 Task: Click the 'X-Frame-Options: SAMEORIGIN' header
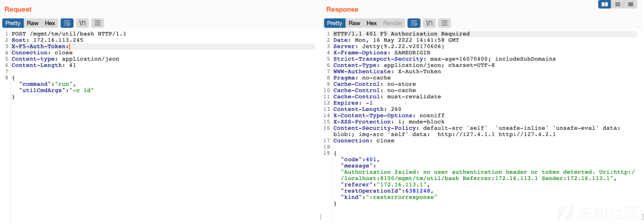coord(382,52)
